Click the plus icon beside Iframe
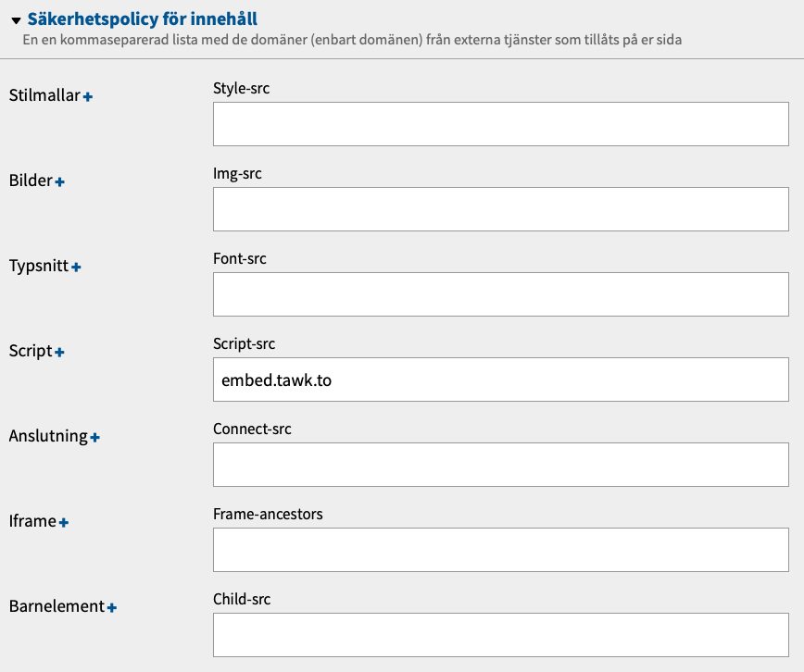Viewport: 804px width, 672px height. coord(64,523)
